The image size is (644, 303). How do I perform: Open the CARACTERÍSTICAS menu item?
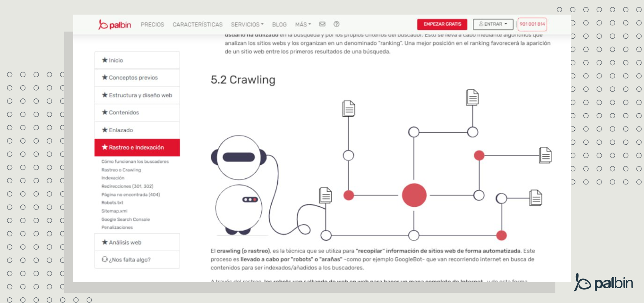tap(197, 25)
